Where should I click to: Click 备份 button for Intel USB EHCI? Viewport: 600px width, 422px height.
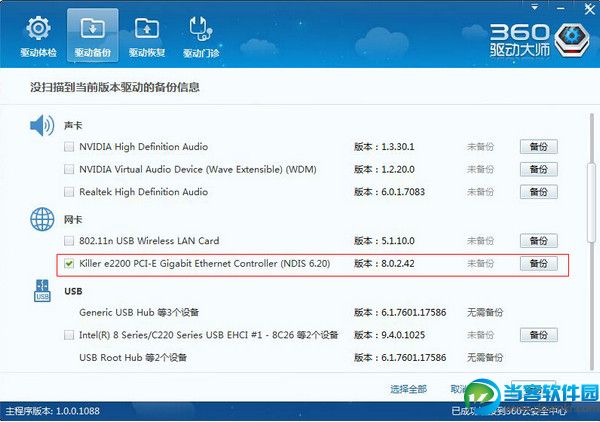tap(538, 335)
